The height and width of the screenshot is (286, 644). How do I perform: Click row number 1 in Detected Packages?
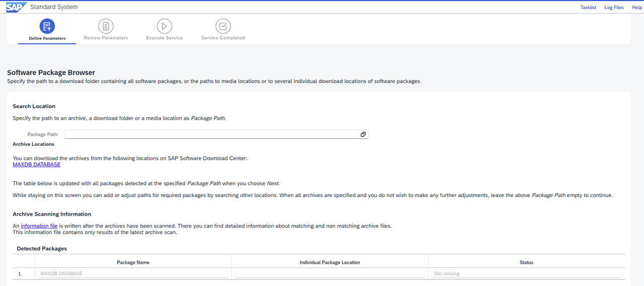pyautogui.click(x=20, y=274)
